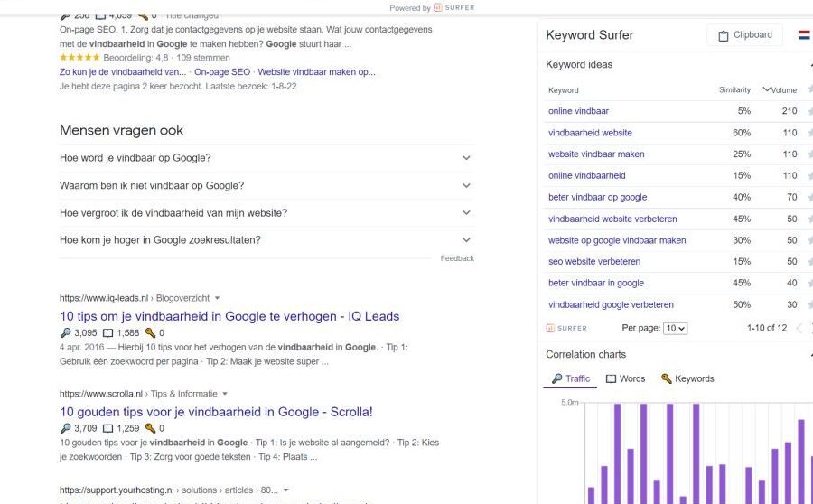
Task: Open the iq-leads.nl URL dropdown arrow
Action: tap(217, 298)
